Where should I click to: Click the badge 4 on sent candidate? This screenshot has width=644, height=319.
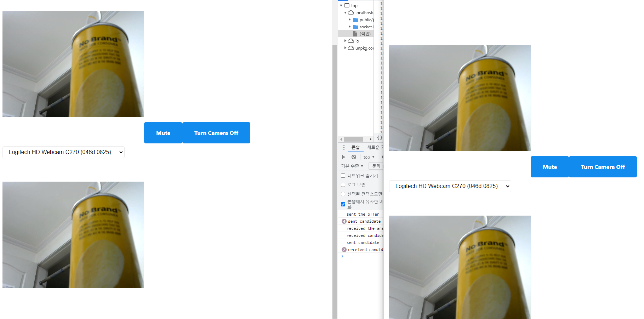pyautogui.click(x=344, y=221)
